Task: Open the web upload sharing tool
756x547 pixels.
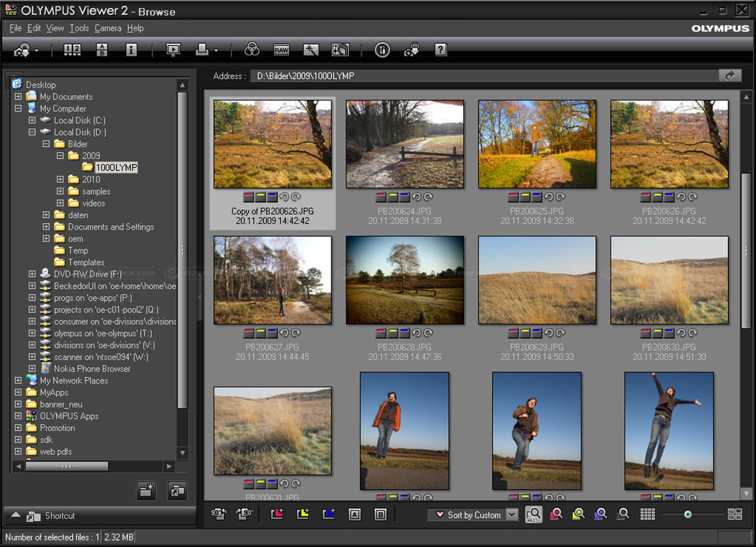Action: click(x=412, y=50)
